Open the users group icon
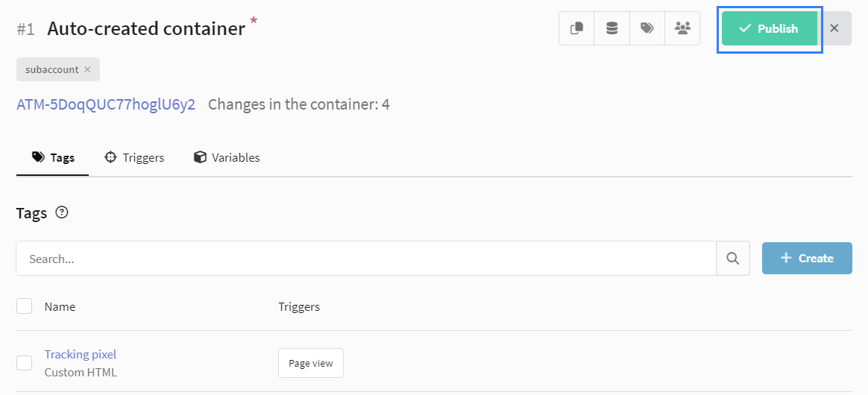This screenshot has width=868, height=395. coord(682,28)
